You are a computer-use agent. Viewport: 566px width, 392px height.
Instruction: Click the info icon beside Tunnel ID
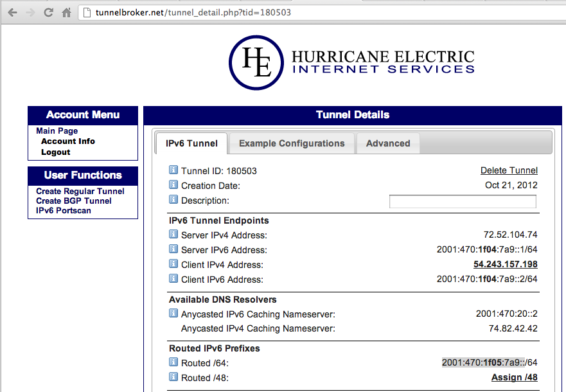click(x=173, y=170)
